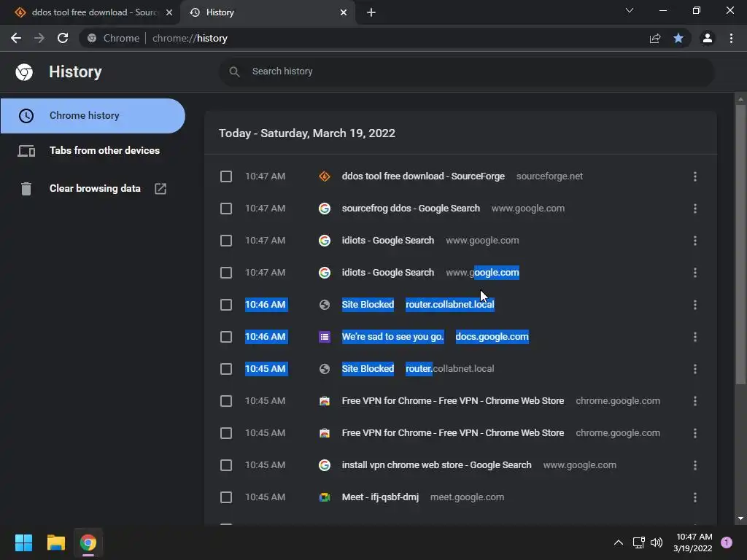Click the Chrome logo next to History
The image size is (747, 560).
coord(24,72)
